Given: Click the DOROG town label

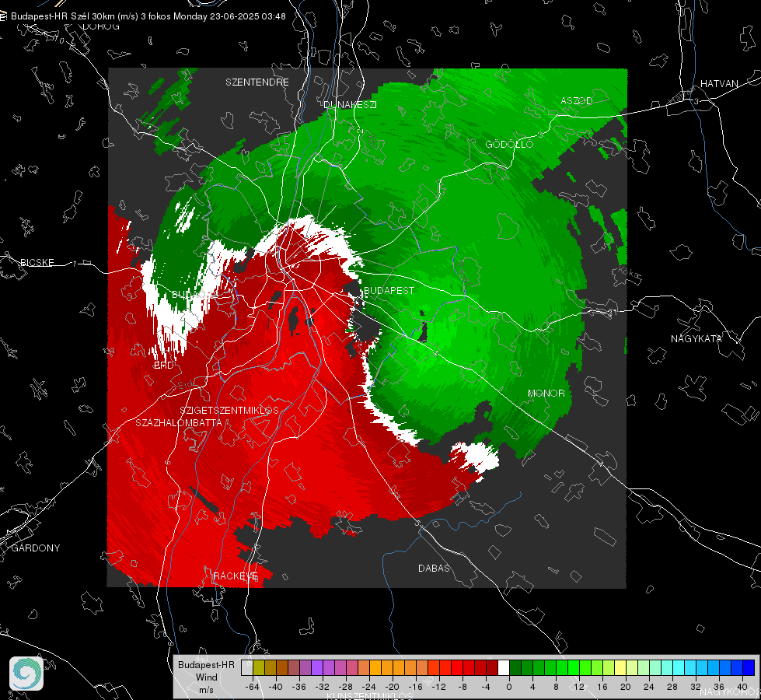Looking at the screenshot, I should click(x=101, y=26).
